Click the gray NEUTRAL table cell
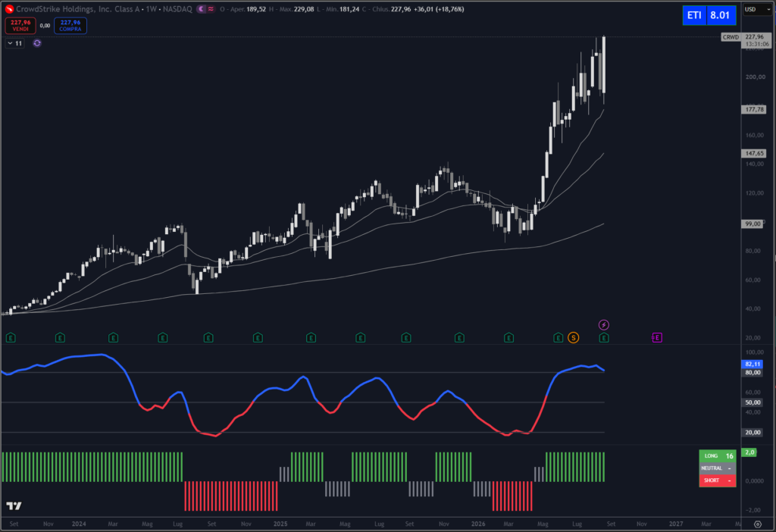This screenshot has width=776, height=532. coord(717,468)
